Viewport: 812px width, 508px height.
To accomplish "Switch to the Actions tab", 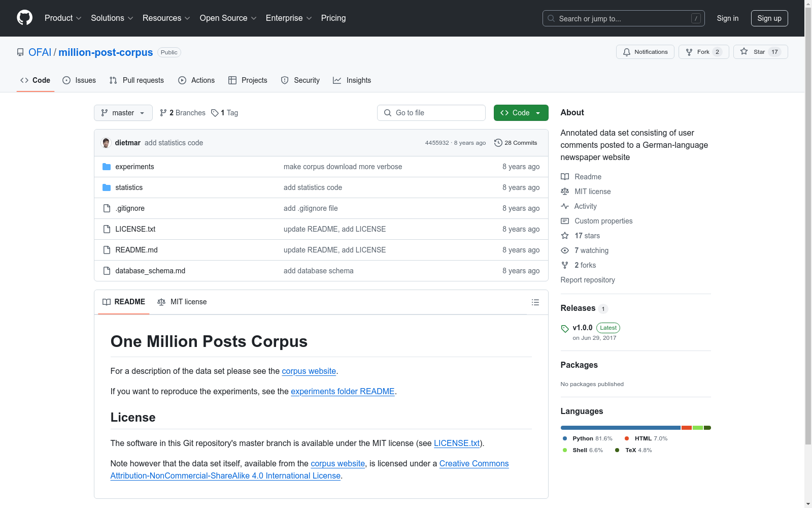I will 196,80.
